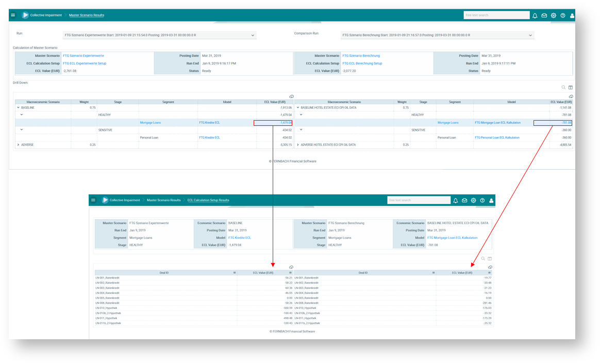Screen dimensions: 600x364
Task: Open column chooser icon above Drill Down table
Action: [571, 88]
